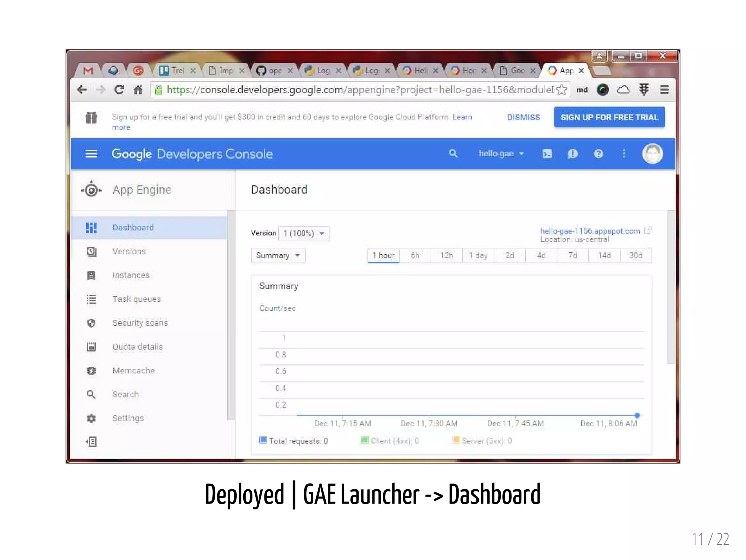The height and width of the screenshot is (560, 746).
Task: Select the 30d time range
Action: (636, 255)
